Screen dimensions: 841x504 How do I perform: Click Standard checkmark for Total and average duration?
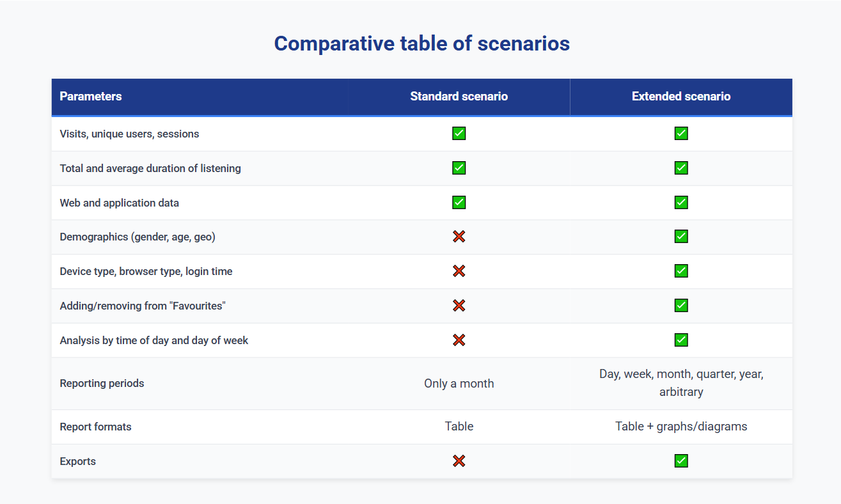(x=459, y=168)
